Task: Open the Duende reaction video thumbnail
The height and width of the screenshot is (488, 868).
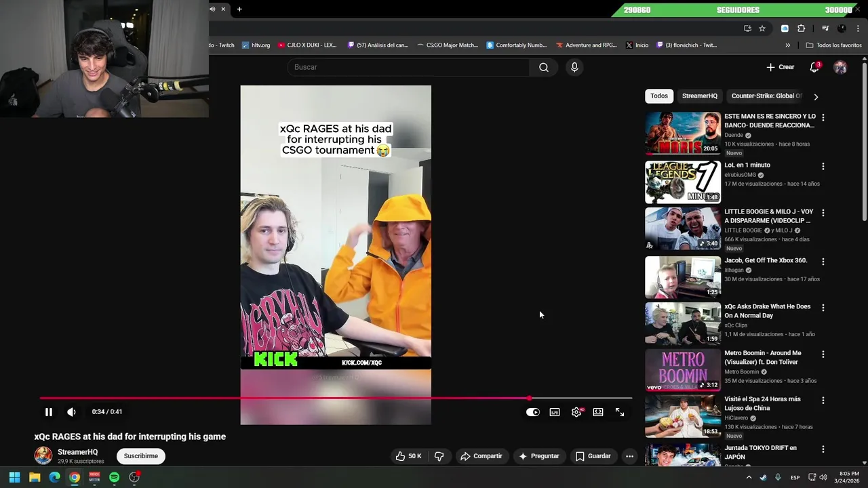Action: [x=683, y=133]
